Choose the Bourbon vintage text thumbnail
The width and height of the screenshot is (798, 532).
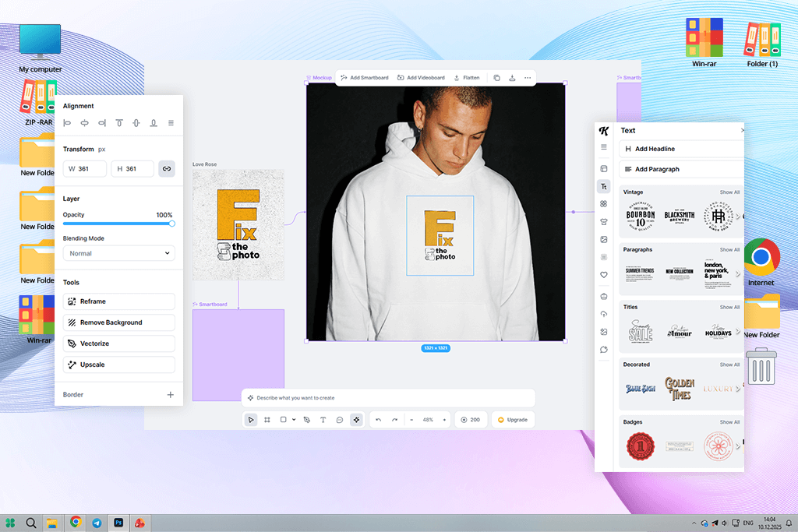point(641,217)
